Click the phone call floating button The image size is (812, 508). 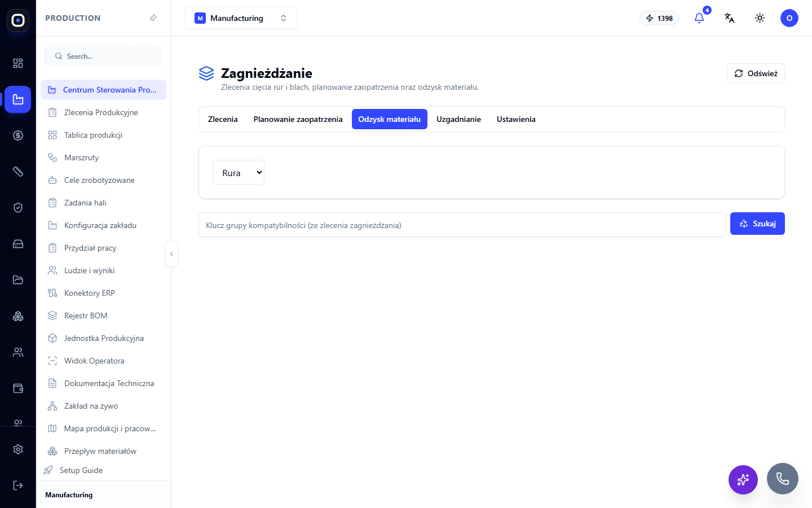click(783, 479)
